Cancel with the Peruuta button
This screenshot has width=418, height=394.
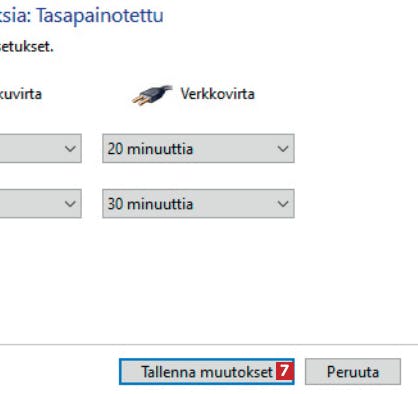click(353, 372)
